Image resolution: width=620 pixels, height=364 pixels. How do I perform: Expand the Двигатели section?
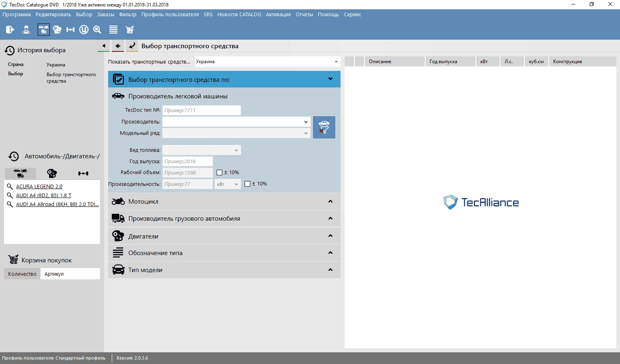[330, 236]
